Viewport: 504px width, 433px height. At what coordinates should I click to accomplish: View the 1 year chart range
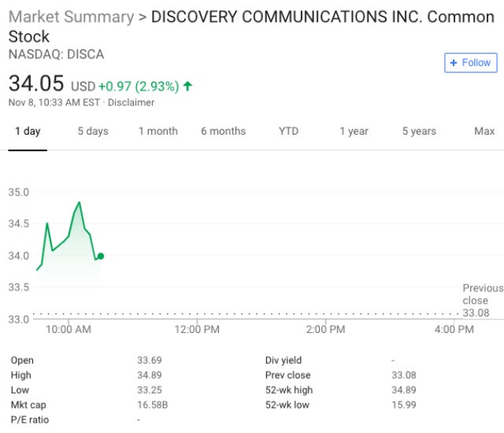click(354, 131)
